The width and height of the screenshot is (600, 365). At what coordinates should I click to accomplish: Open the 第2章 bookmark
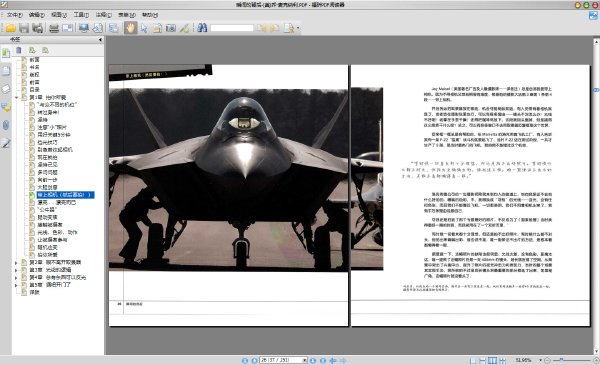pos(55,262)
